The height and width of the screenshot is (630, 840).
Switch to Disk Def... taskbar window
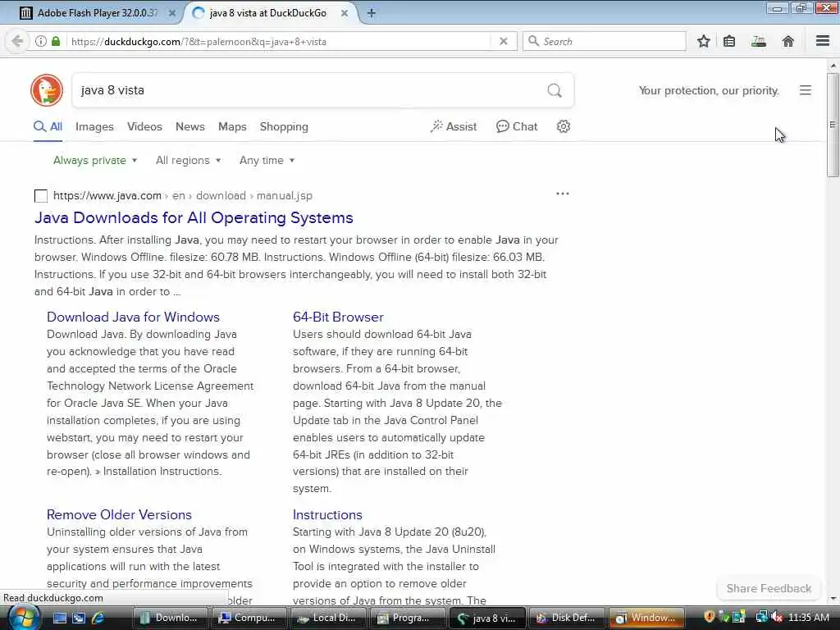(566, 618)
